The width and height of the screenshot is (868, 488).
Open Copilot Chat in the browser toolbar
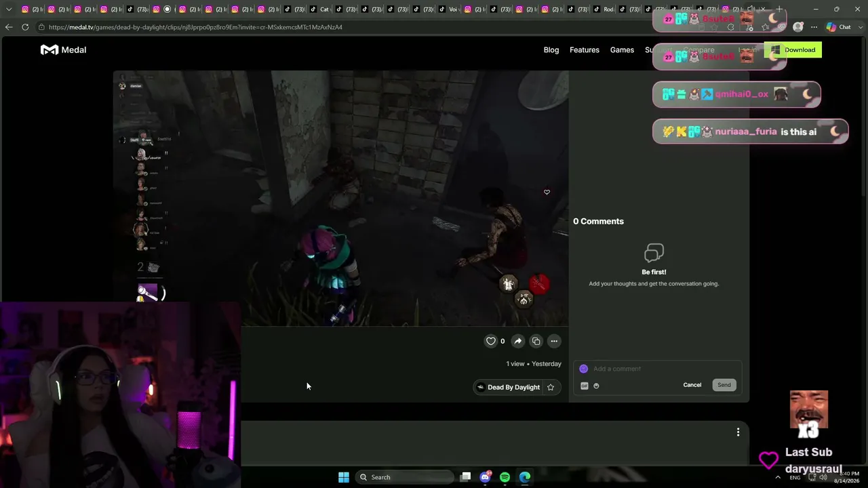coord(838,27)
